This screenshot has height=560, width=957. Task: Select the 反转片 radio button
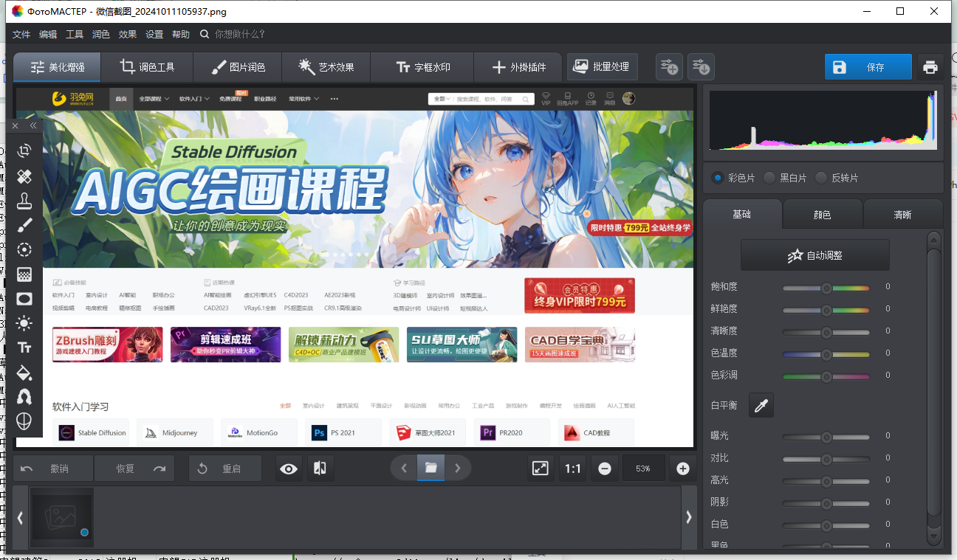[821, 178]
